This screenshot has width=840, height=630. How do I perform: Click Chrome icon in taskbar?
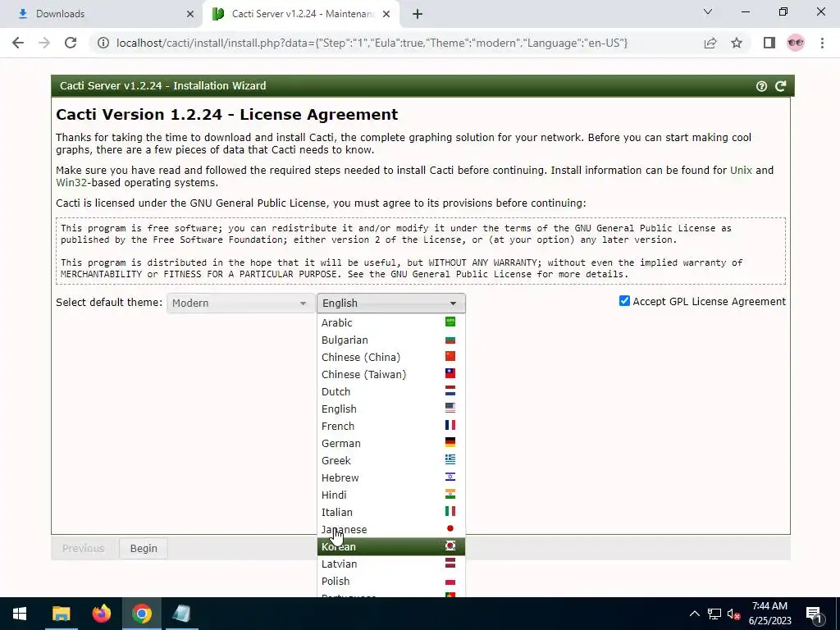(x=141, y=614)
